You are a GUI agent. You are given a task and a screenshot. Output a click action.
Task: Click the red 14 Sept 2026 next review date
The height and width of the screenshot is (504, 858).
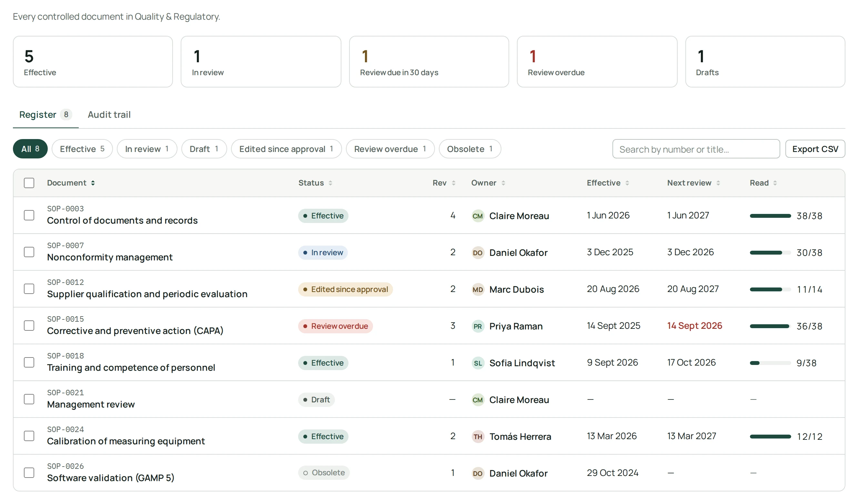point(695,326)
